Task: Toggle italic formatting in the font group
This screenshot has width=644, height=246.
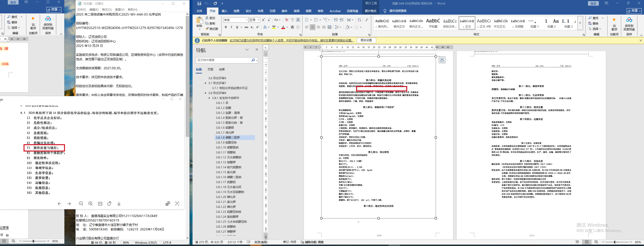Action: (x=231, y=27)
